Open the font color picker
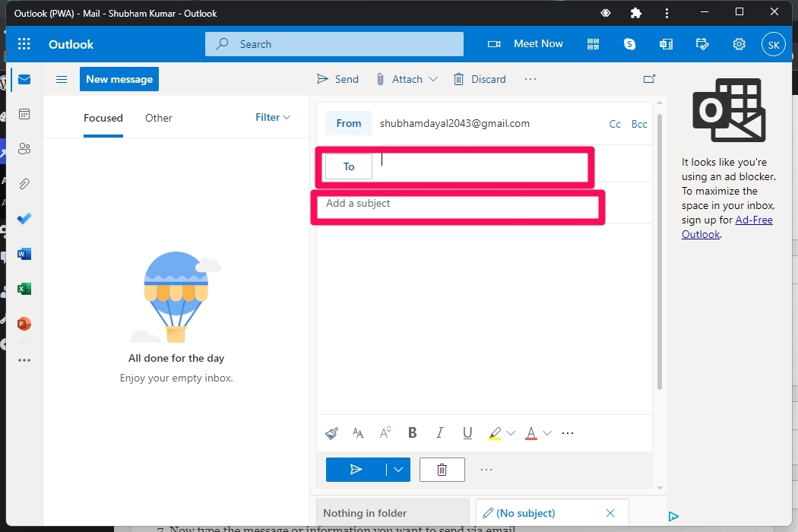798x532 pixels. 531,433
